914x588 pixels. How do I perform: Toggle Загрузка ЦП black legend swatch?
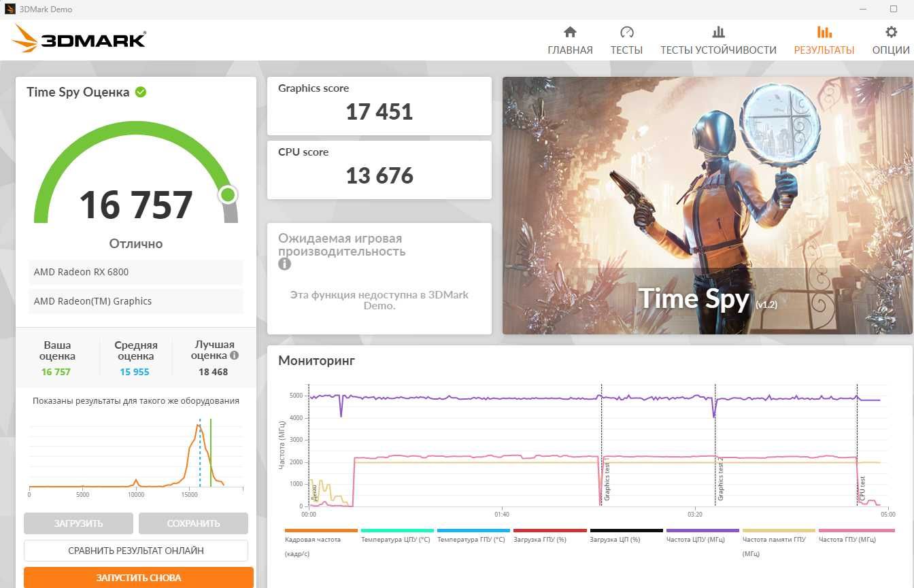626,530
